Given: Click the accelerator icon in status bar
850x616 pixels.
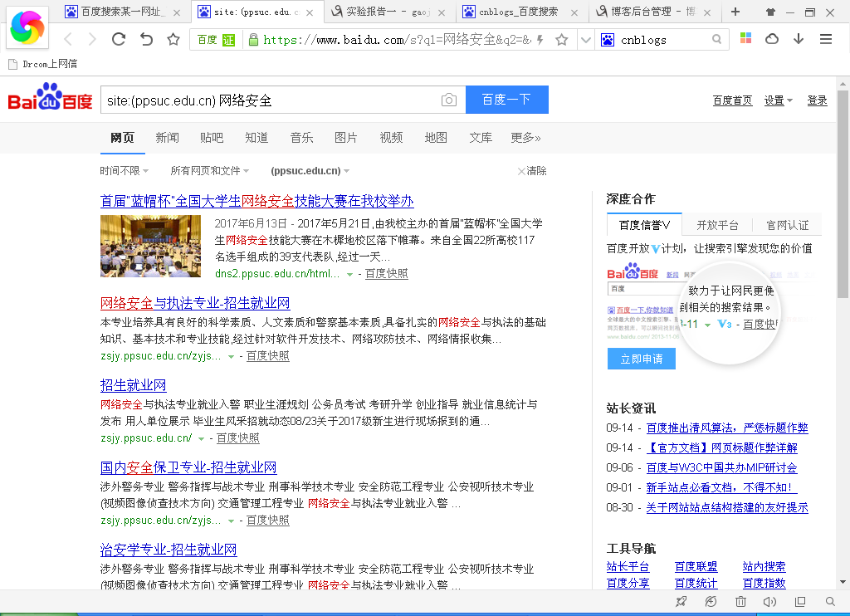Looking at the screenshot, I should pos(711,601).
